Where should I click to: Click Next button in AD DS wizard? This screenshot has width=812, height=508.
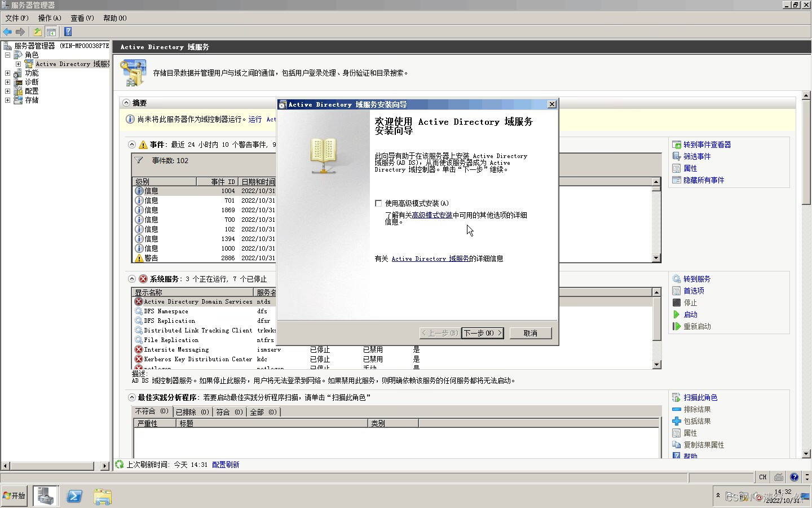pos(483,333)
